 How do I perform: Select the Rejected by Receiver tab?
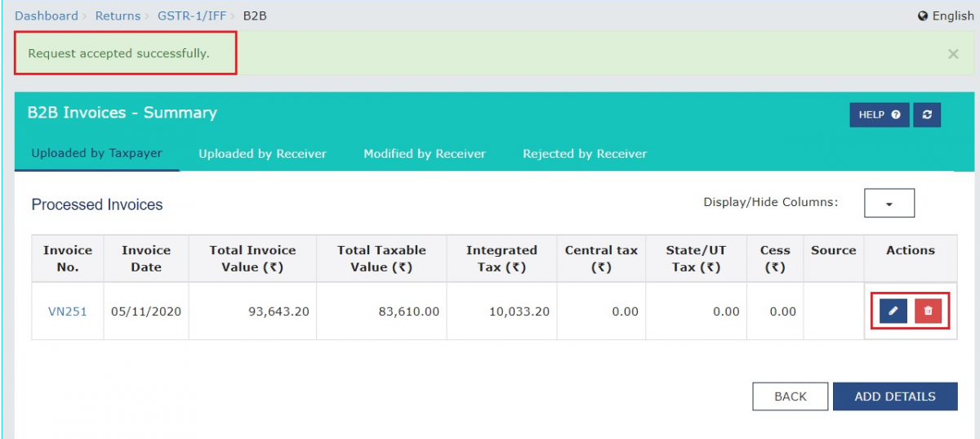585,154
